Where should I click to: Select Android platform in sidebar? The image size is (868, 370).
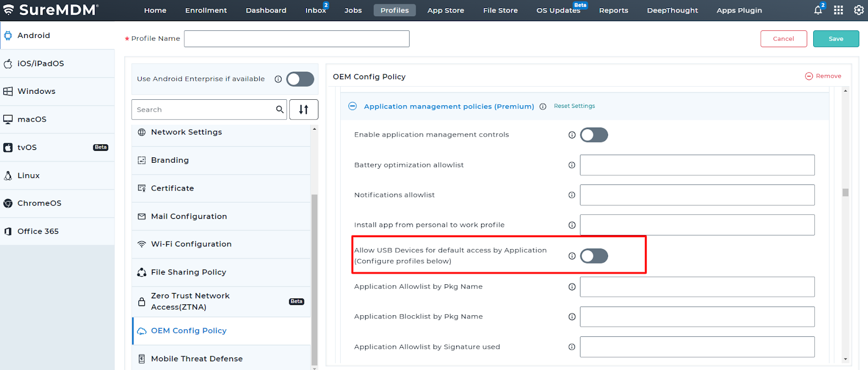(x=57, y=35)
